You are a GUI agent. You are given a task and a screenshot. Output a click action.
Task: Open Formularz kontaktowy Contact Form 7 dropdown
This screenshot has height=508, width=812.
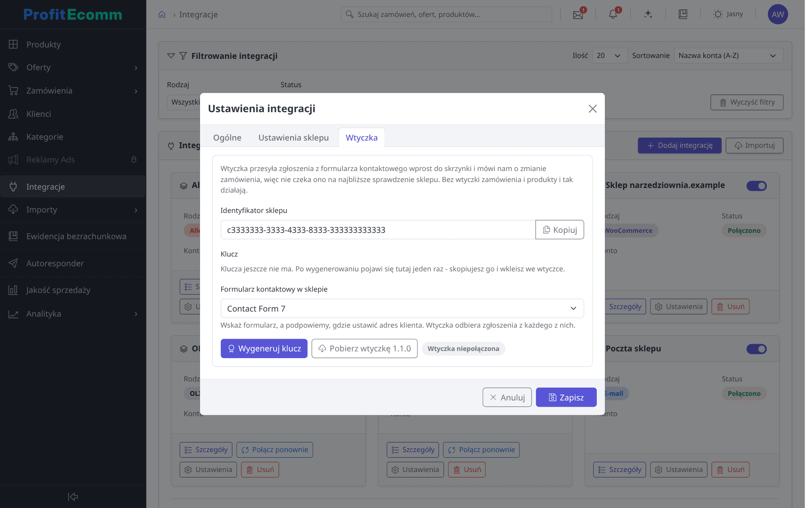click(x=402, y=309)
